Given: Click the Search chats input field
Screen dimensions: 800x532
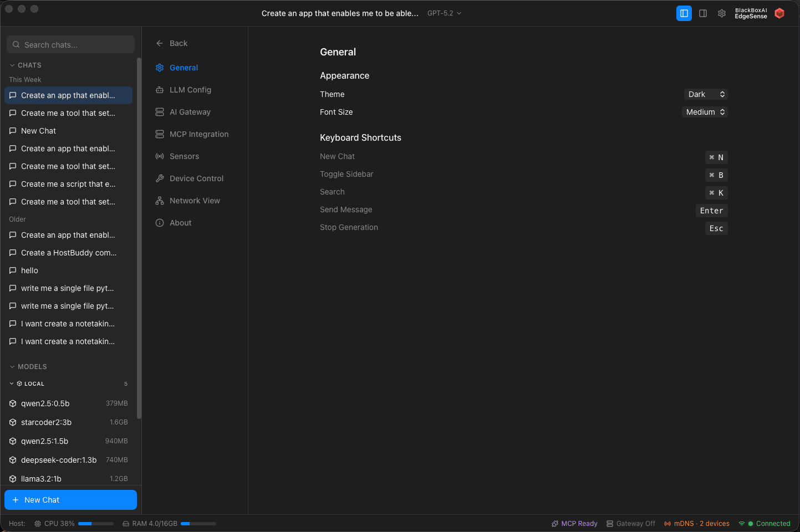Looking at the screenshot, I should [x=70, y=45].
